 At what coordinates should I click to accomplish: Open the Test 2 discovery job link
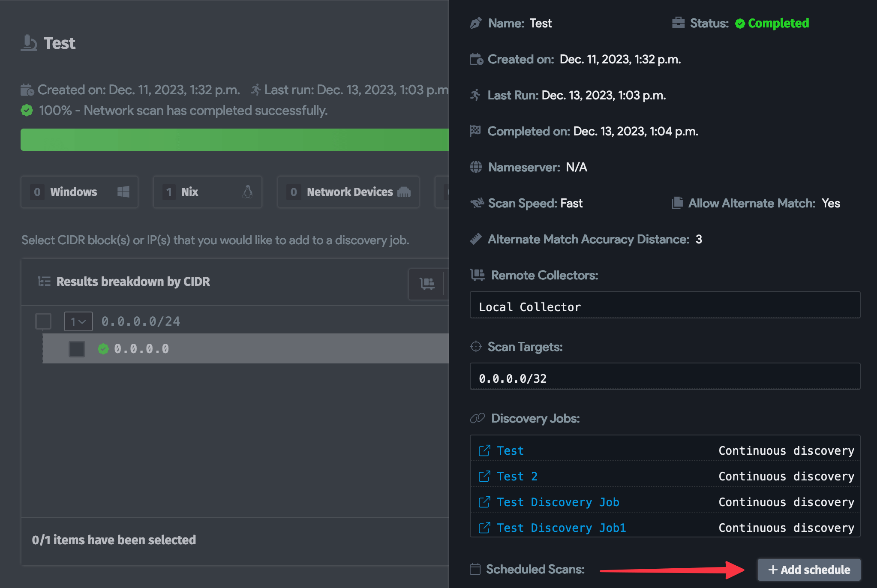click(x=517, y=476)
